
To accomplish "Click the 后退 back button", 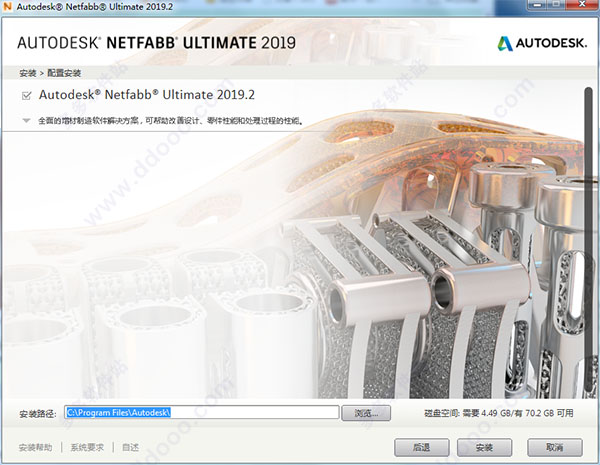I will coord(422,447).
